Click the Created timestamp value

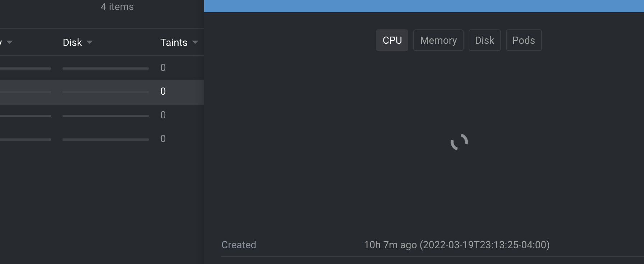point(456,245)
